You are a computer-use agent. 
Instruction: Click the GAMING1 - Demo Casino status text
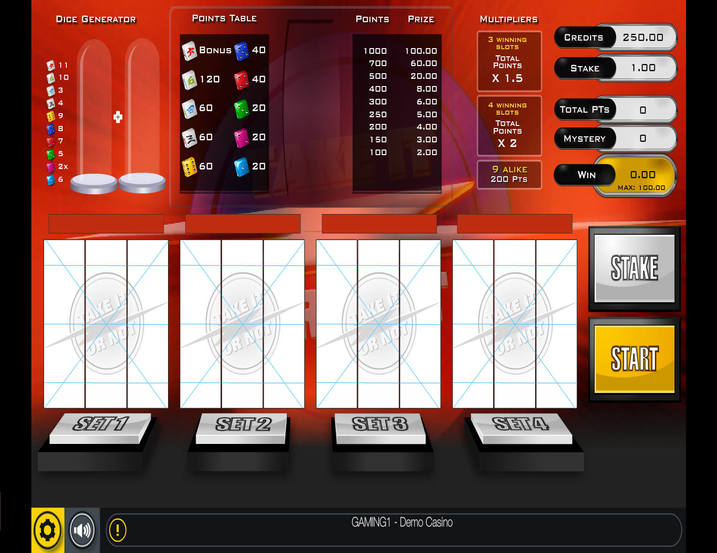pyautogui.click(x=402, y=522)
